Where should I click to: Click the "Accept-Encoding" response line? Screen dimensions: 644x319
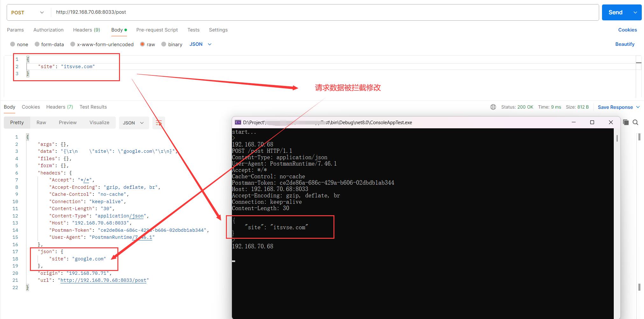[105, 187]
